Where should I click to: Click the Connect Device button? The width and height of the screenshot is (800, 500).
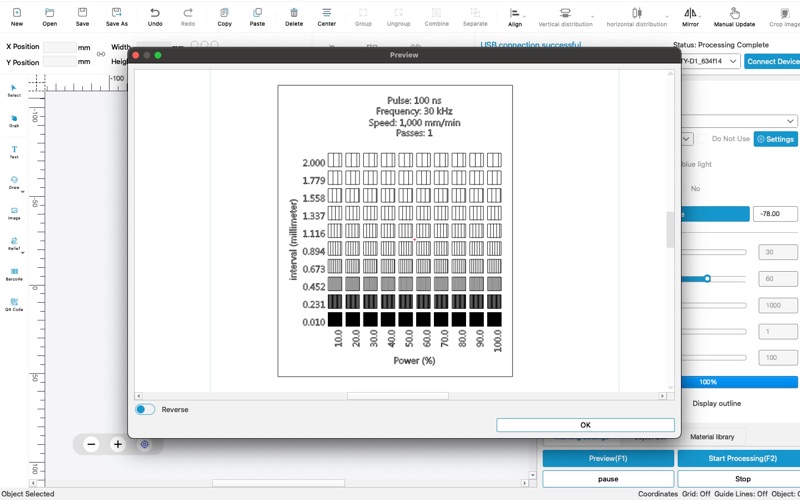(x=772, y=61)
